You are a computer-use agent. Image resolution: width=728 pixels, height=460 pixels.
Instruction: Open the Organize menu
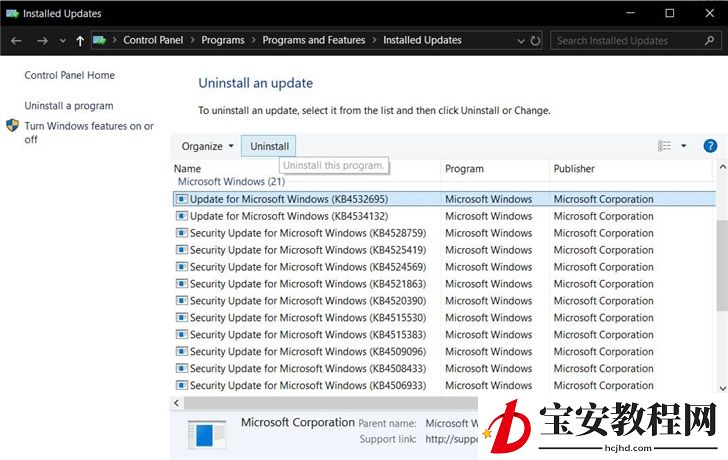[207, 146]
